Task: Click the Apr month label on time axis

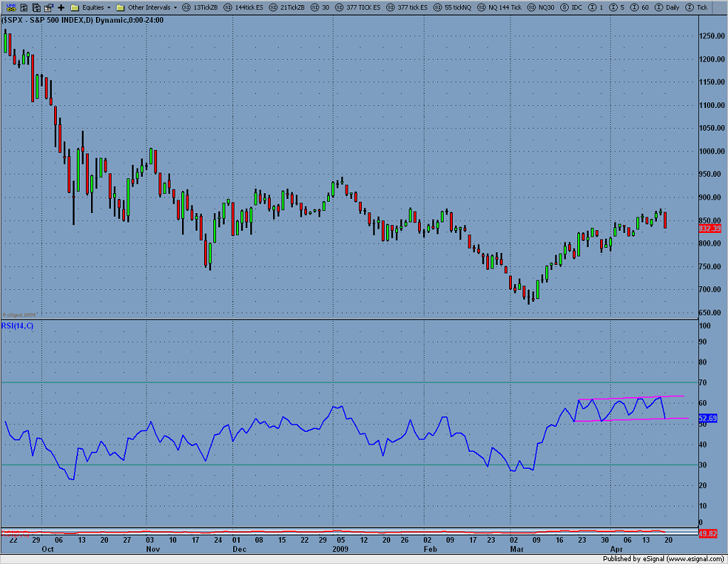Action: [x=616, y=549]
